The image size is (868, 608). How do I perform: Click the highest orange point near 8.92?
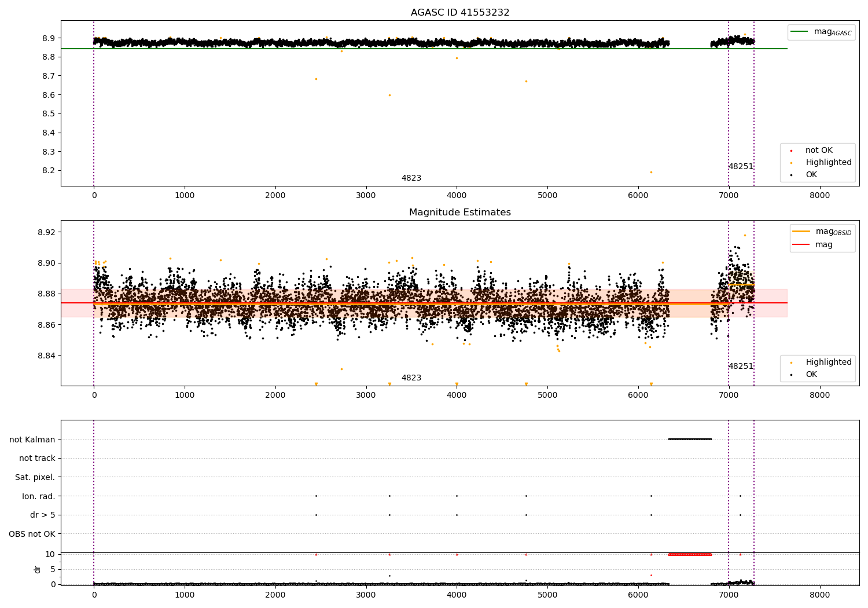(745, 235)
